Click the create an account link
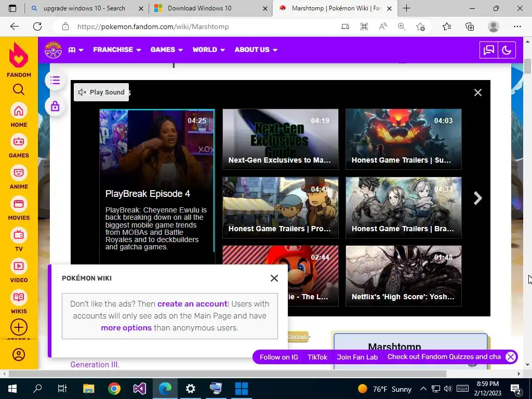This screenshot has height=399, width=532. [192, 303]
